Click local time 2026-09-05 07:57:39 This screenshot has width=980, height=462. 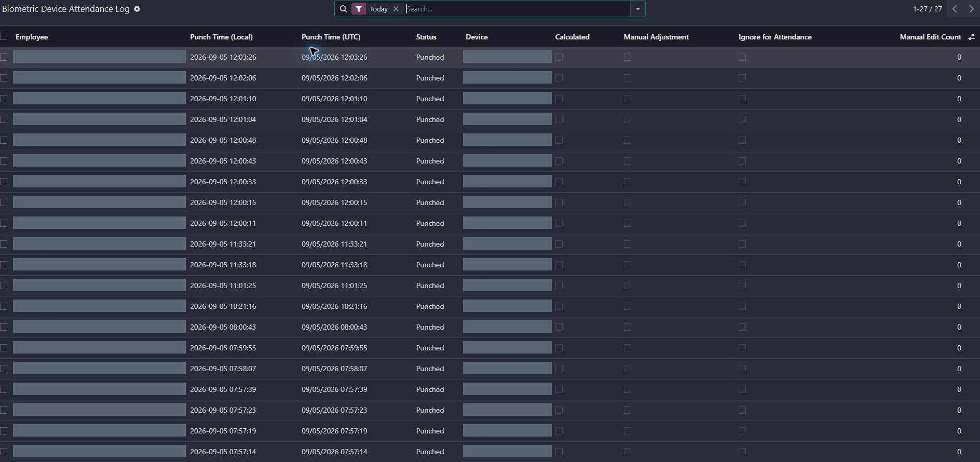pos(223,389)
